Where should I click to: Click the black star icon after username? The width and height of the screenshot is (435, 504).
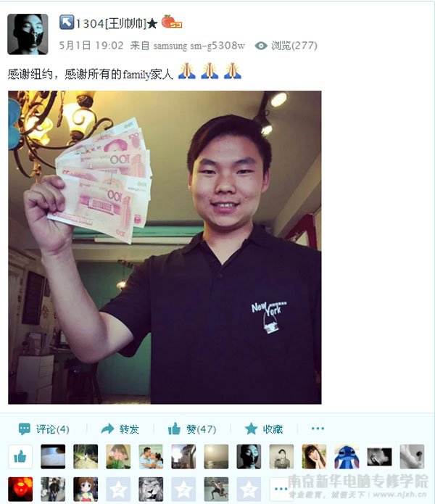(x=152, y=23)
